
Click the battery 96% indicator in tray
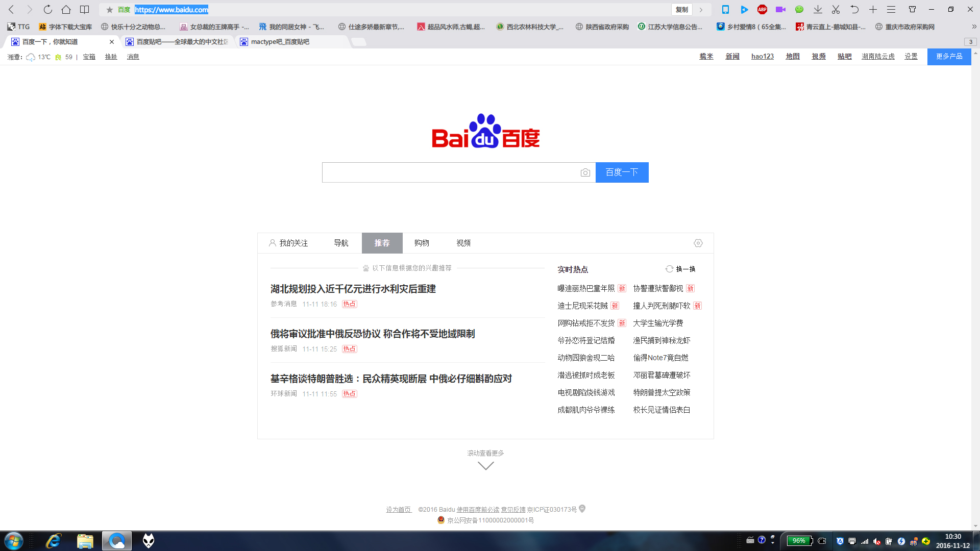(x=799, y=541)
